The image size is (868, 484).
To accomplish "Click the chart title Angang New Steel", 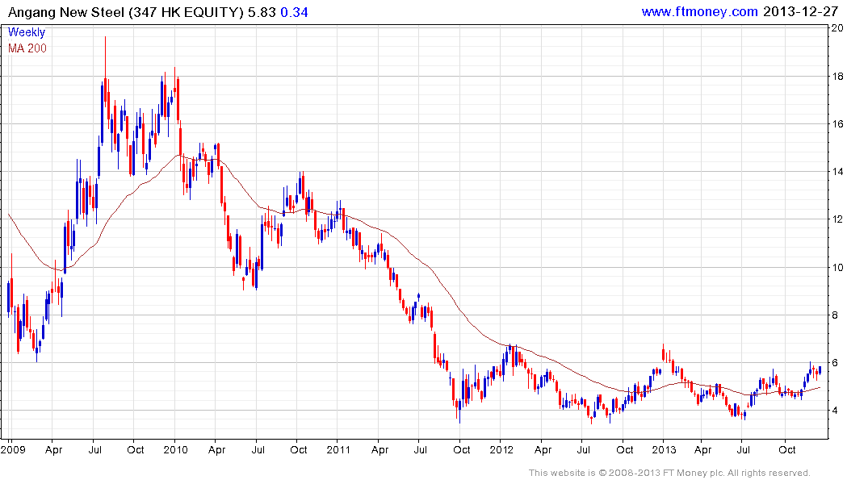I will click(66, 12).
